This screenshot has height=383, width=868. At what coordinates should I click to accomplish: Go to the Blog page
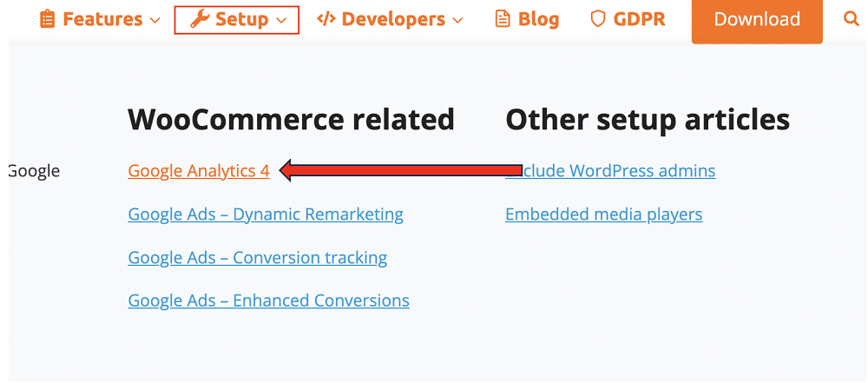(538, 19)
